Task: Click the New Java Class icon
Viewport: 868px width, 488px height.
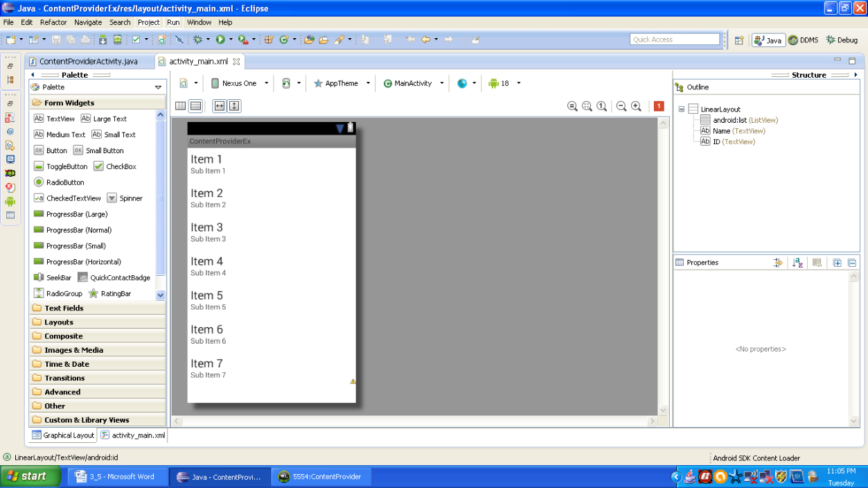Action: point(283,40)
